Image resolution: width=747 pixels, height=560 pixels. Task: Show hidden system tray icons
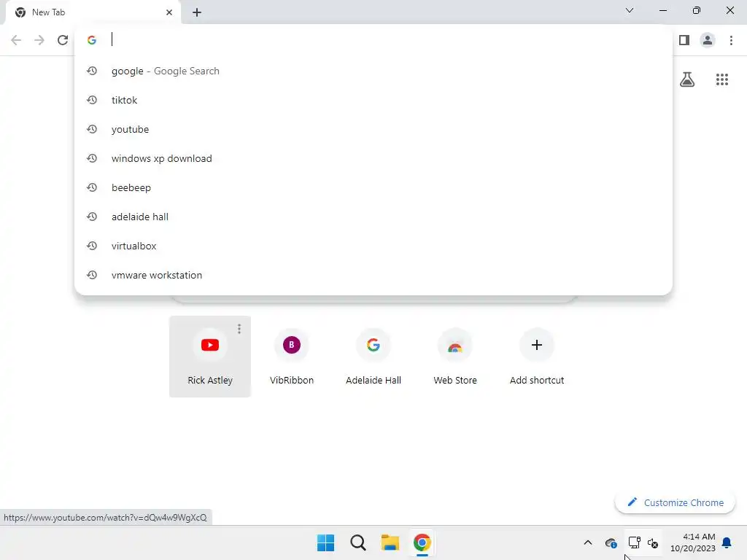(588, 542)
